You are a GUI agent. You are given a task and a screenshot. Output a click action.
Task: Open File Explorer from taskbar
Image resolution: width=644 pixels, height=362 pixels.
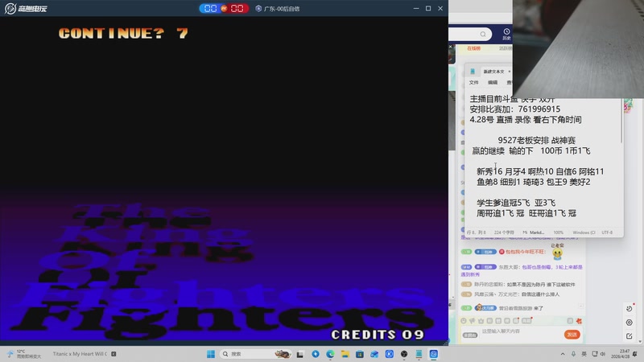click(345, 354)
